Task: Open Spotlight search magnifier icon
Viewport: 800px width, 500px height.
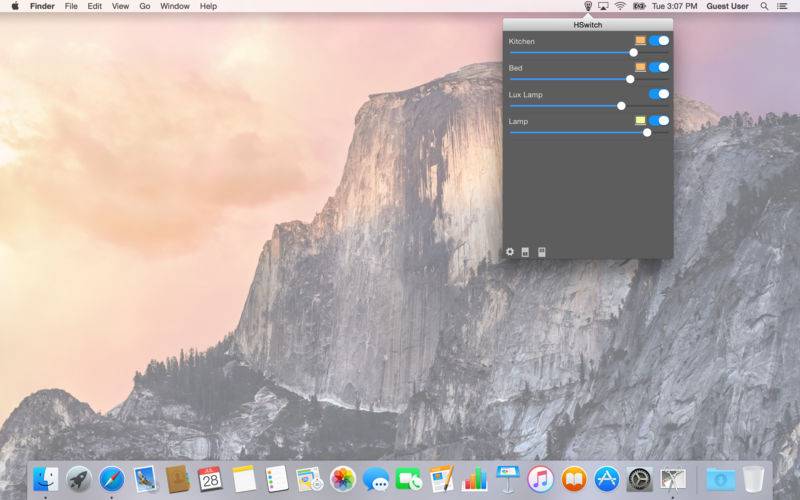Action: [x=764, y=6]
